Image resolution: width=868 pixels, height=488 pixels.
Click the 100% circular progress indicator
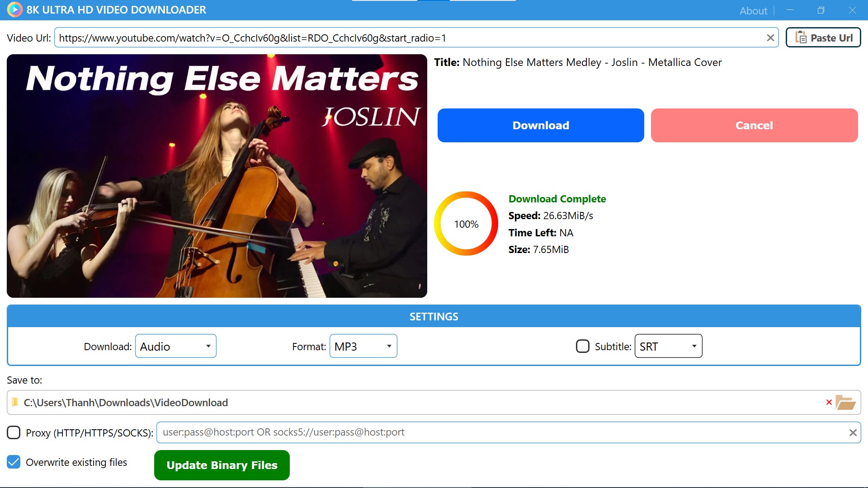[466, 224]
